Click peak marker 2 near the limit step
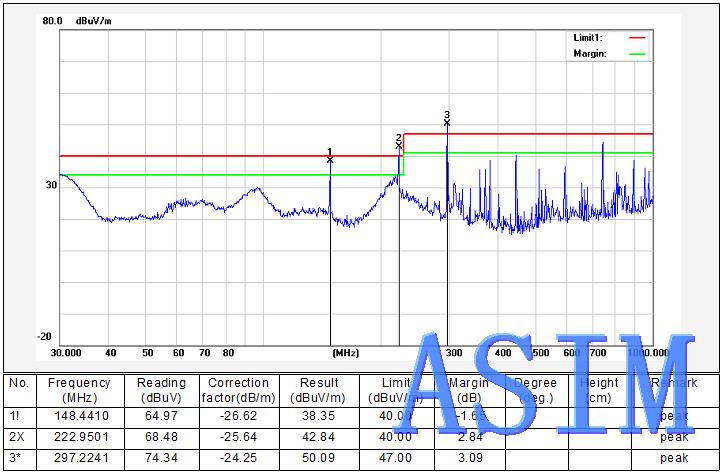This screenshot has width=722, height=473. (399, 145)
